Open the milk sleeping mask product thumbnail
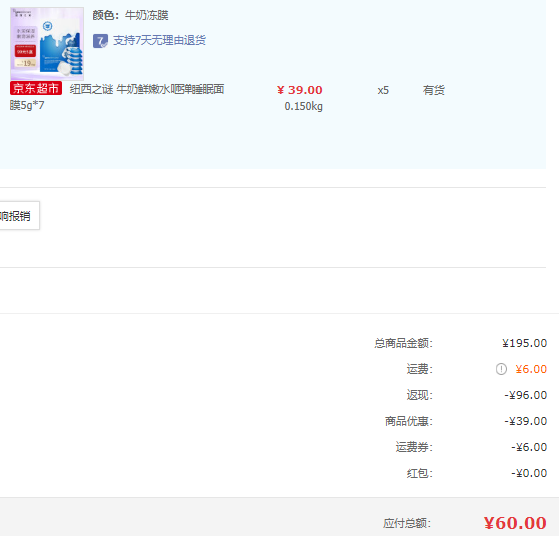559x536 pixels. (47, 44)
